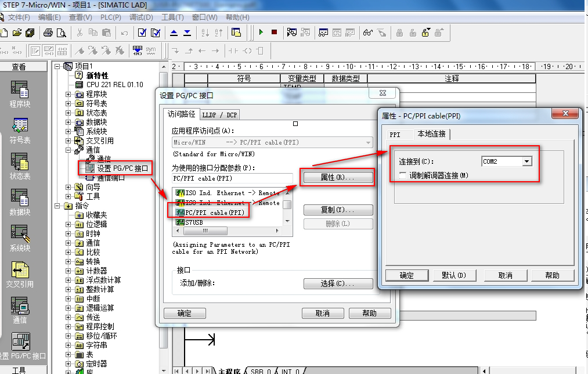The width and height of the screenshot is (588, 374).
Task: Open the 文件(F) menu
Action: coord(19,17)
